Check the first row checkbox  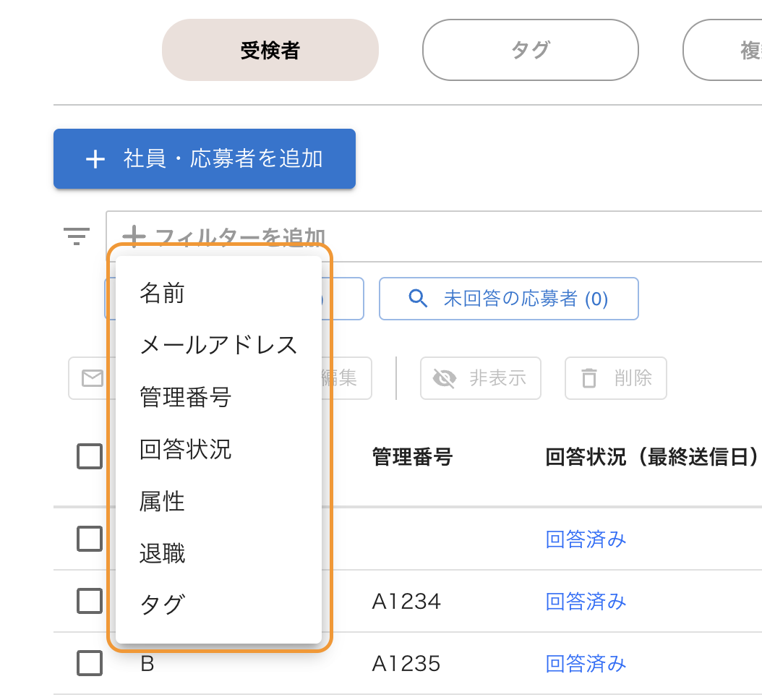[x=90, y=539]
